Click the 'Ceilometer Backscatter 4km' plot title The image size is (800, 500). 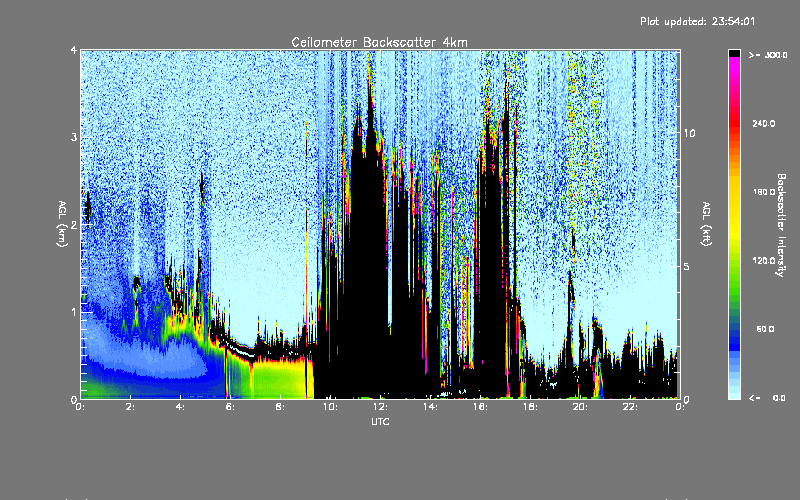(x=379, y=42)
